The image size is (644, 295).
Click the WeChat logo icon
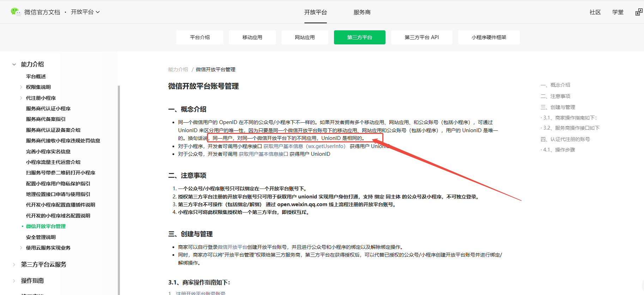tap(16, 12)
